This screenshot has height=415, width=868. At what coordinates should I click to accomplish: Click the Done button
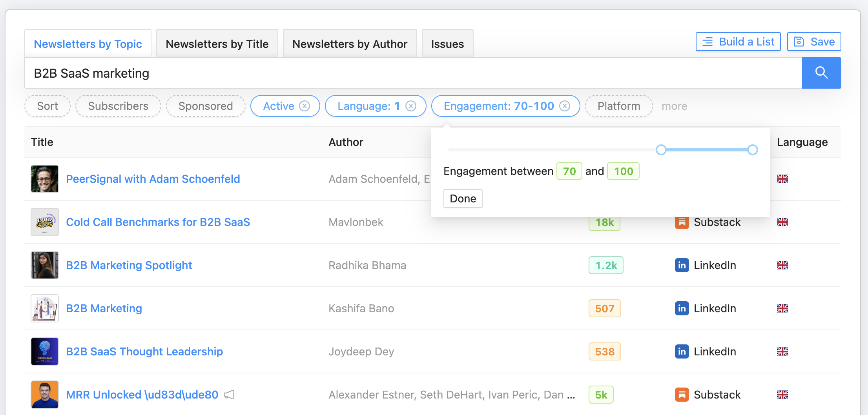tap(463, 198)
